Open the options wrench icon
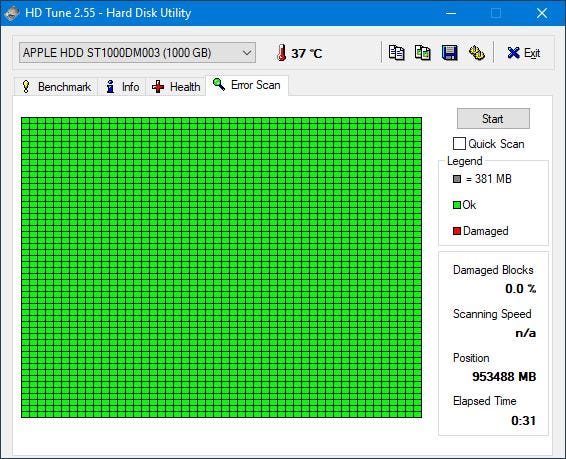The width and height of the screenshot is (566, 459). coord(476,53)
